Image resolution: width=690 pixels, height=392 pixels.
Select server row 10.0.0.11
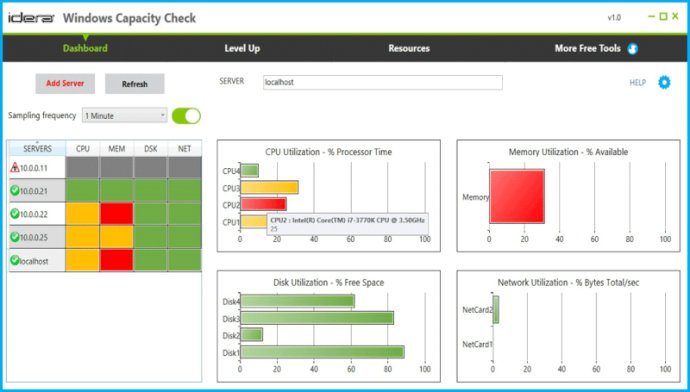pos(105,167)
